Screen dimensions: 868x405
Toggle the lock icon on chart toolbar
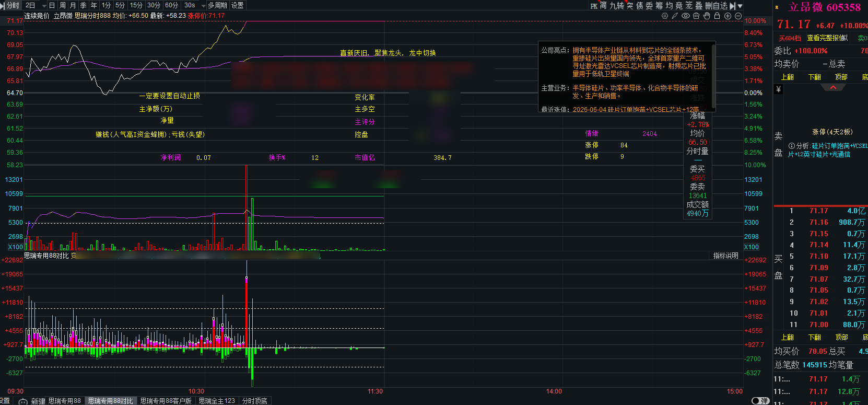point(717,16)
